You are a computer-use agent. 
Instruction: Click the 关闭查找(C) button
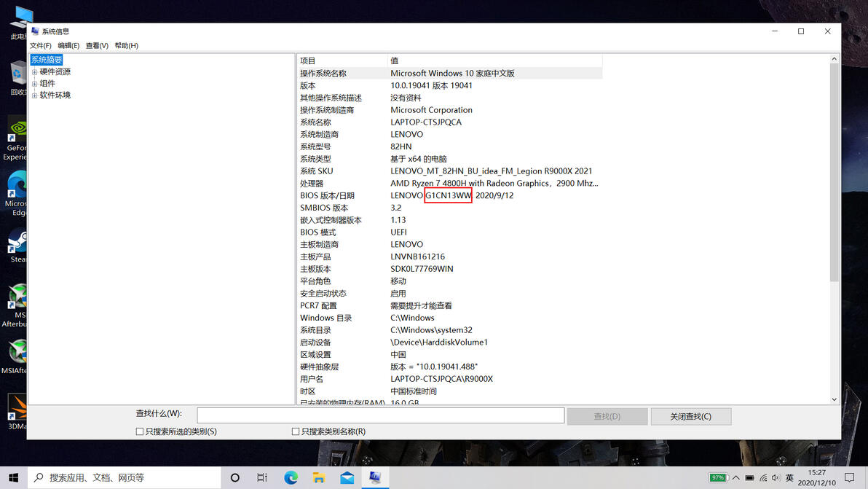691,416
